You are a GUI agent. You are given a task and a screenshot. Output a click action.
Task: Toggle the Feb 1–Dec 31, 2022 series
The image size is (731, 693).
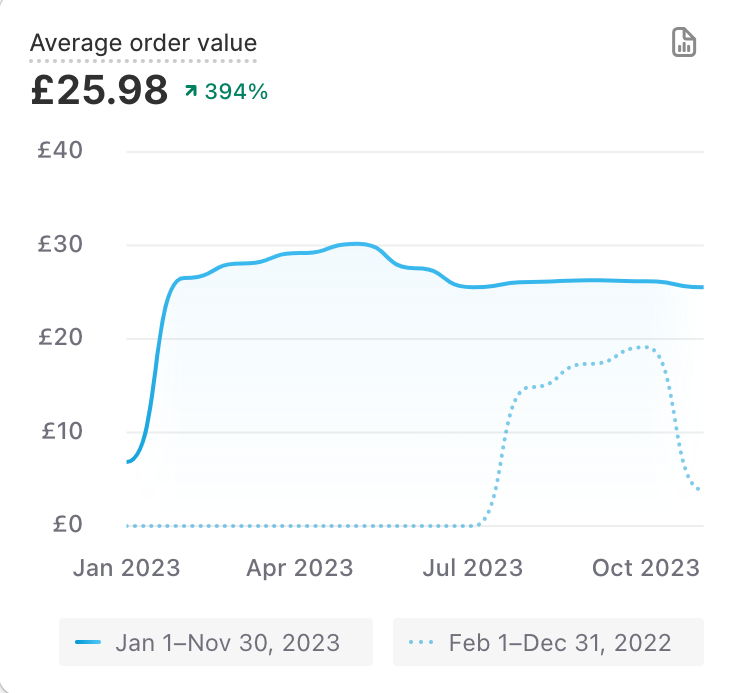(x=548, y=642)
